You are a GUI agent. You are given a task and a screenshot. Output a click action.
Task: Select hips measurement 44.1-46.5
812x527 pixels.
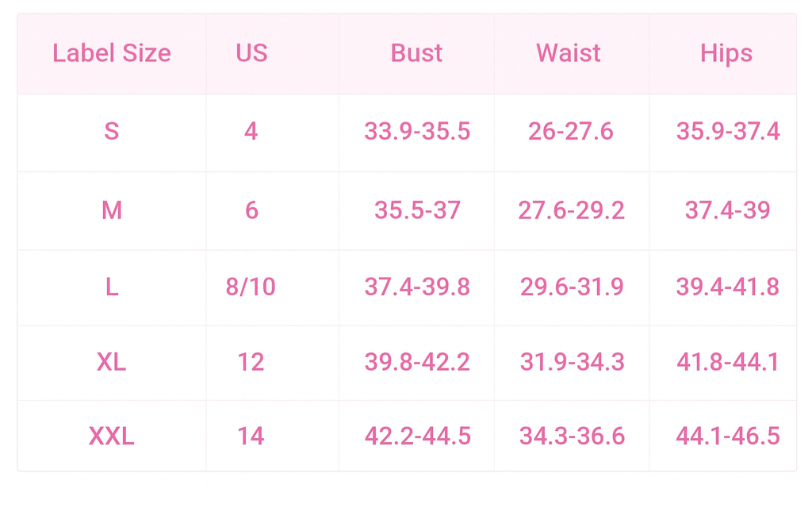pos(727,436)
